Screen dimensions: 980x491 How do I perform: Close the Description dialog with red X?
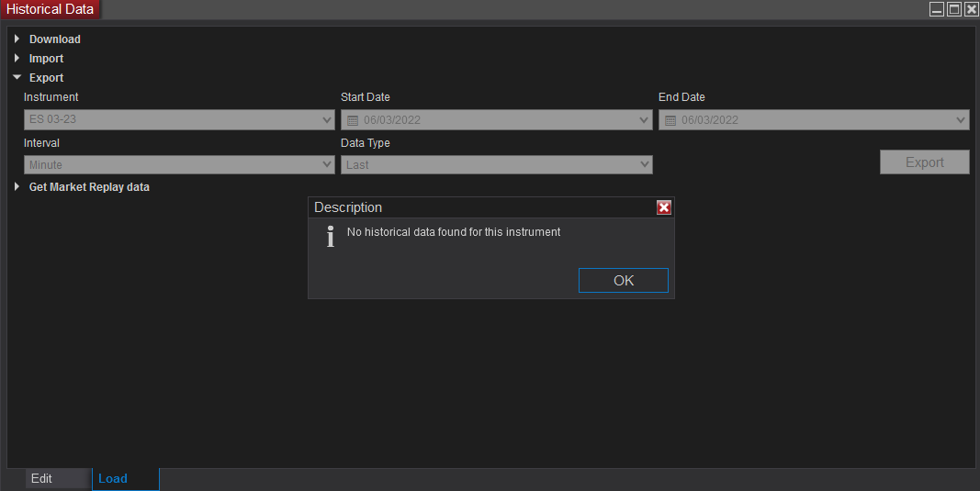(x=664, y=207)
